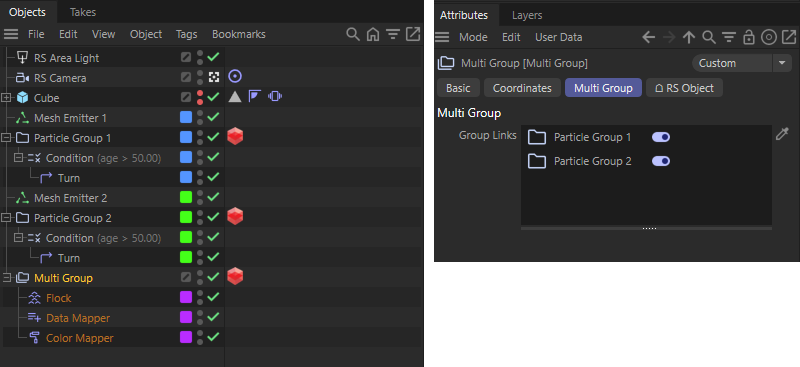Open filter icon in Objects manager
This screenshot has height=367, width=800.
(x=392, y=34)
